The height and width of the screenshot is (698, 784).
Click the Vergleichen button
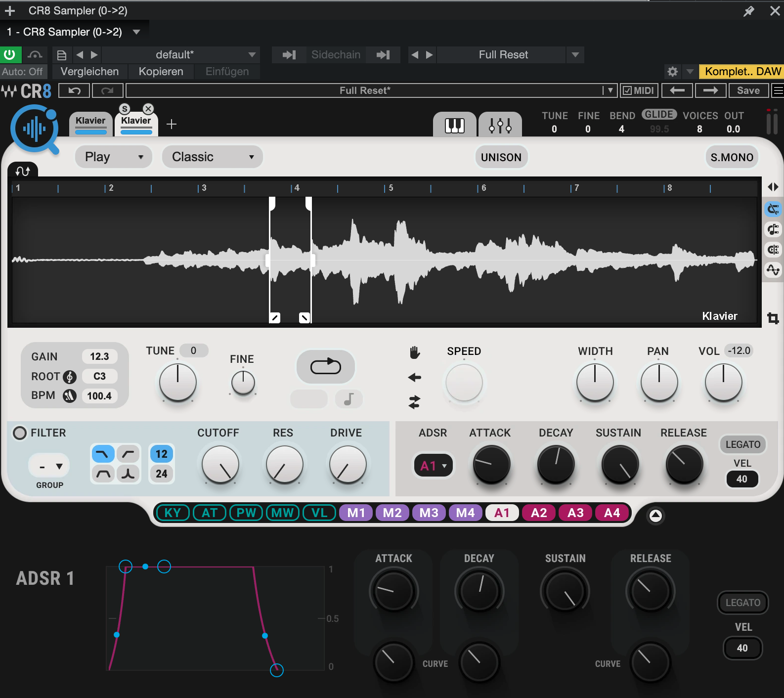pos(89,72)
